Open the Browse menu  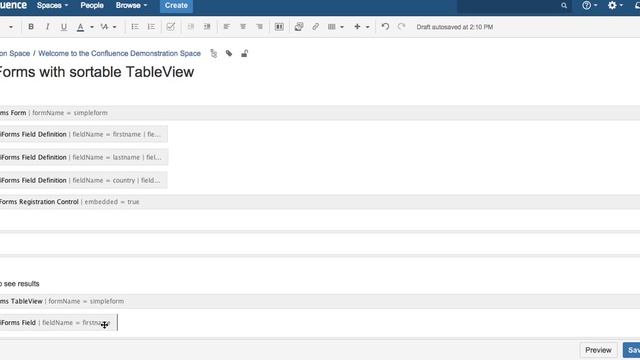tap(131, 6)
